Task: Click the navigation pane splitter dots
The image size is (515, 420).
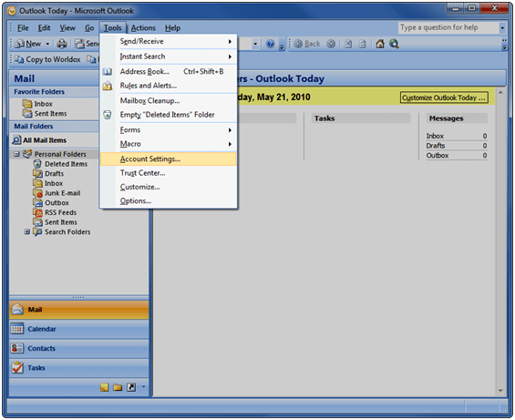Action: (78, 298)
